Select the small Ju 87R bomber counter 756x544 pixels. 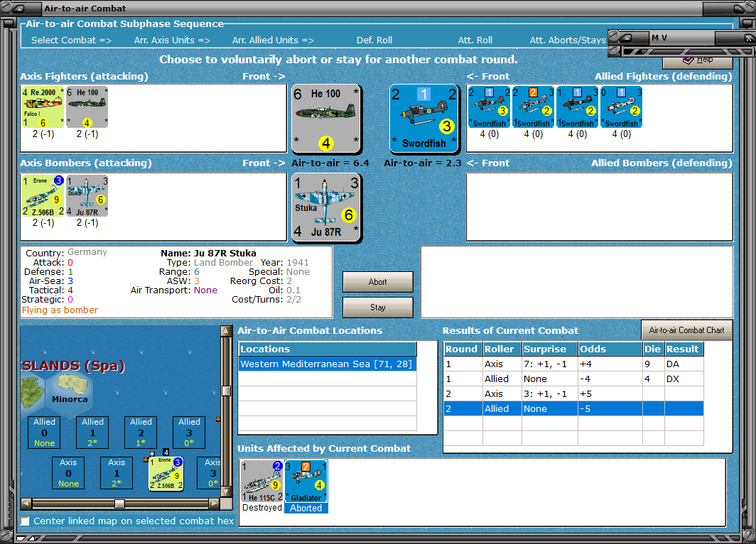tap(87, 195)
